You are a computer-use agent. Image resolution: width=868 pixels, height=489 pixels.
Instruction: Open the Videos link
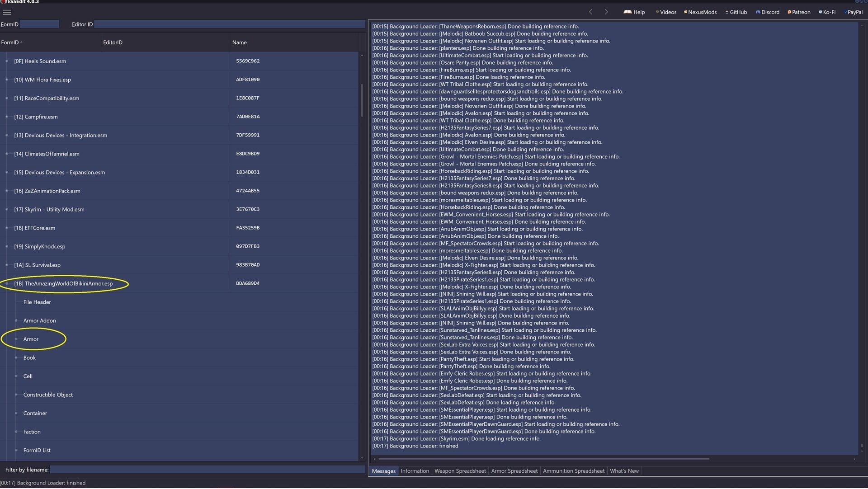(x=666, y=12)
